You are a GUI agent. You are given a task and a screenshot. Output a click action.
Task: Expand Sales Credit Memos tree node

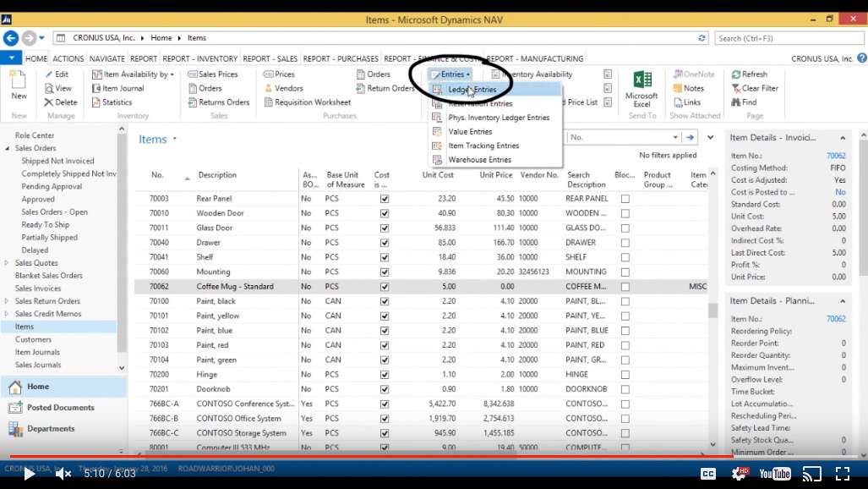(x=7, y=314)
